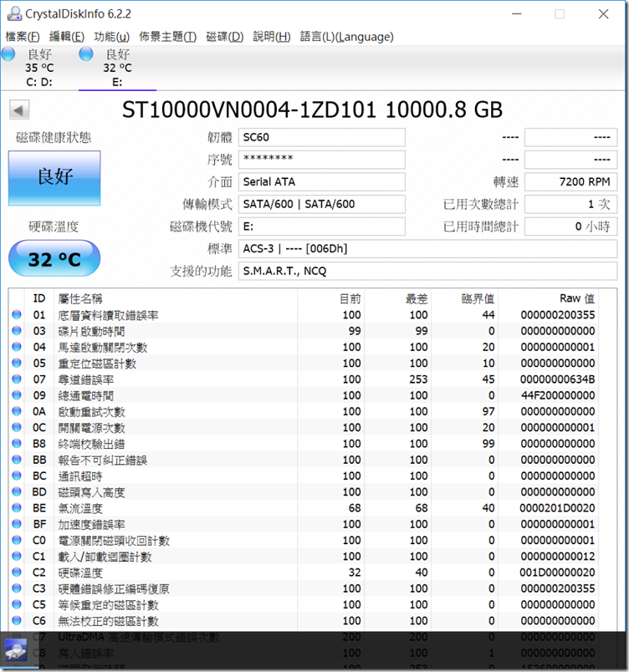Open the 編輯(E) menu
The image size is (629, 672).
point(66,37)
